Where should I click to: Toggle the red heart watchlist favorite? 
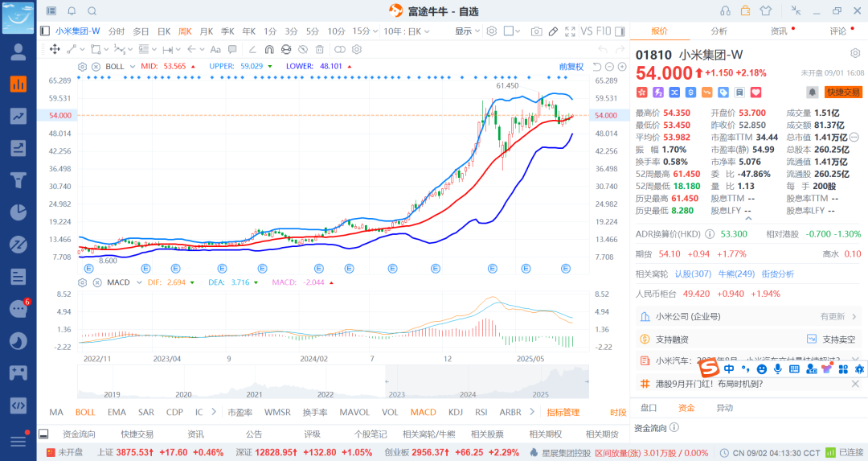pyautogui.click(x=755, y=92)
